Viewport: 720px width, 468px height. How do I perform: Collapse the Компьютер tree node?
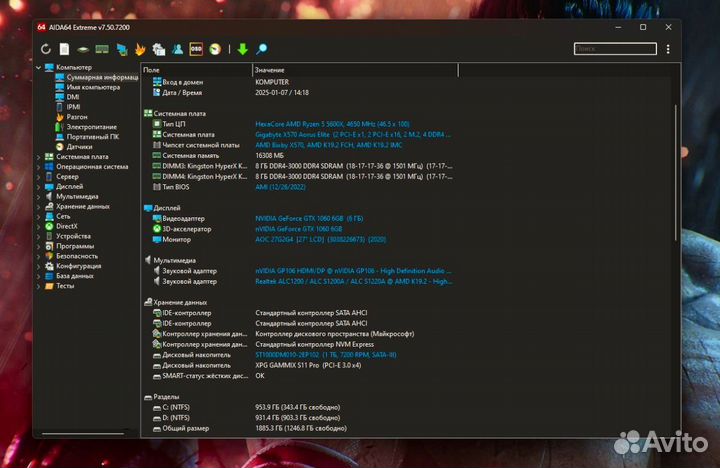[39, 68]
